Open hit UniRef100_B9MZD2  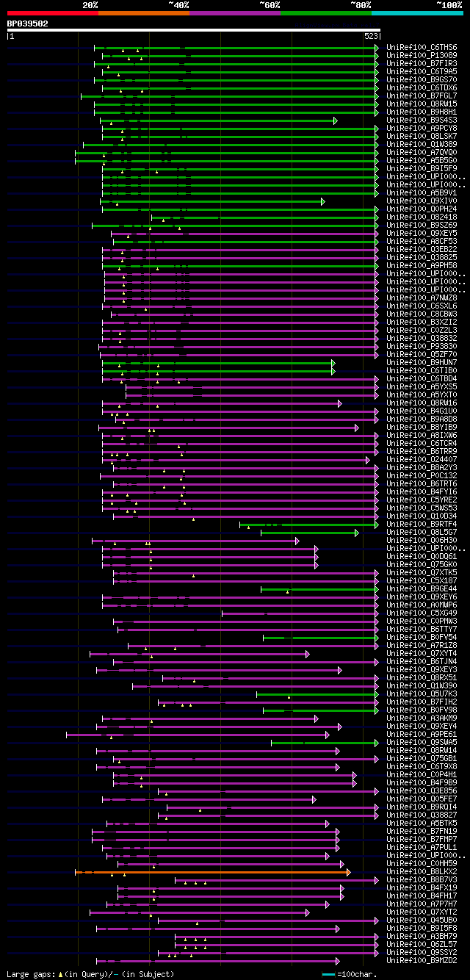[422, 960]
